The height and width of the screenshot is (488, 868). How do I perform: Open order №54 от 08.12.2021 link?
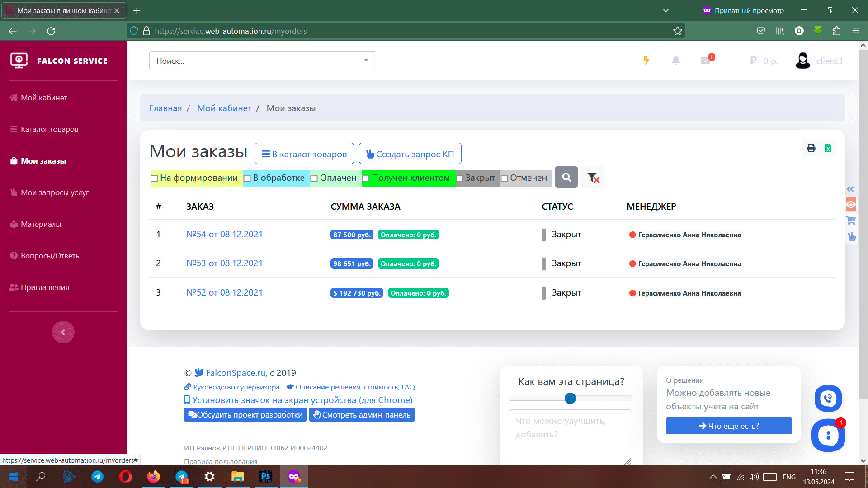coord(224,234)
